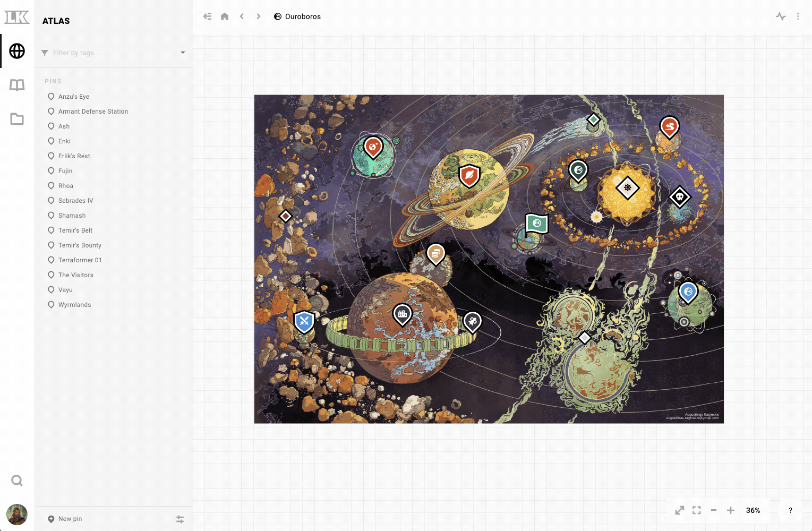The image size is (812, 531).
Task: Select the small diamond pin in asteroid belt
Action: 286,216
